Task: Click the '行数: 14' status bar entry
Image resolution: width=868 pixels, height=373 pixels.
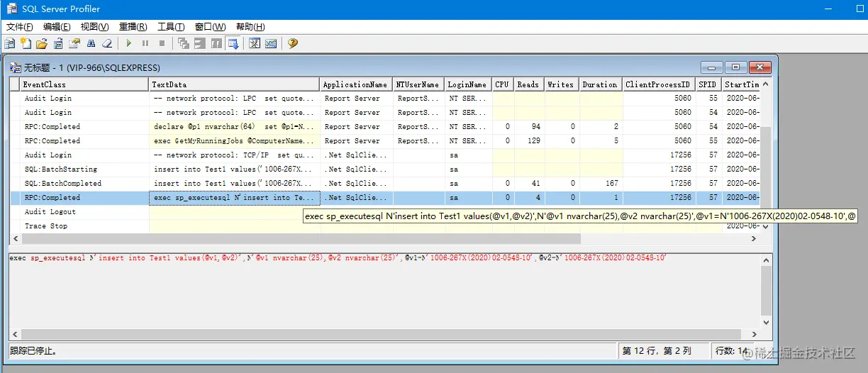Action: pos(730,350)
